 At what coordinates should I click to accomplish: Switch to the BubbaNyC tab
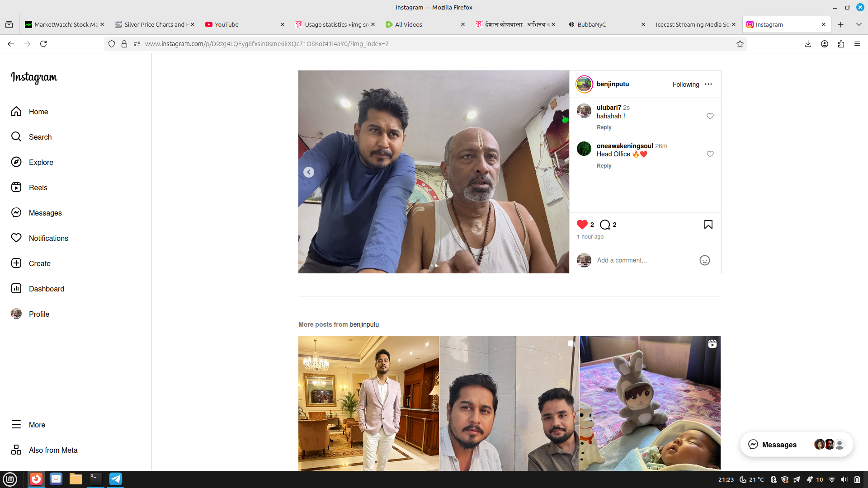click(591, 24)
